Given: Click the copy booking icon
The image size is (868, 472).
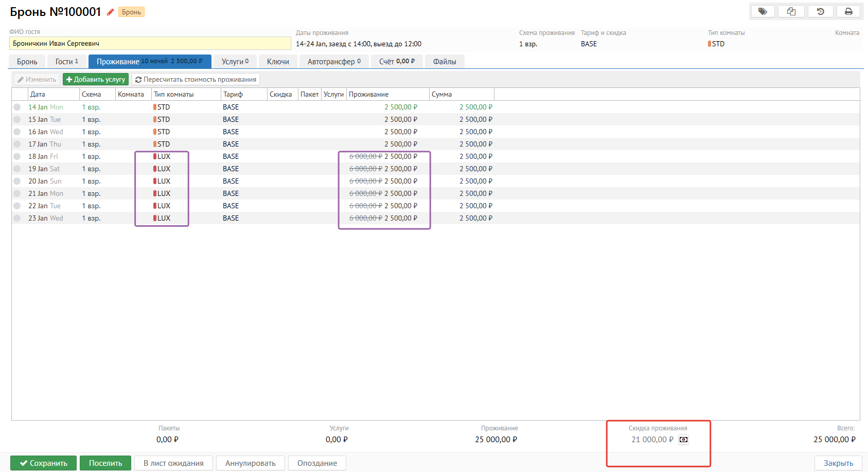Looking at the screenshot, I should pos(791,11).
